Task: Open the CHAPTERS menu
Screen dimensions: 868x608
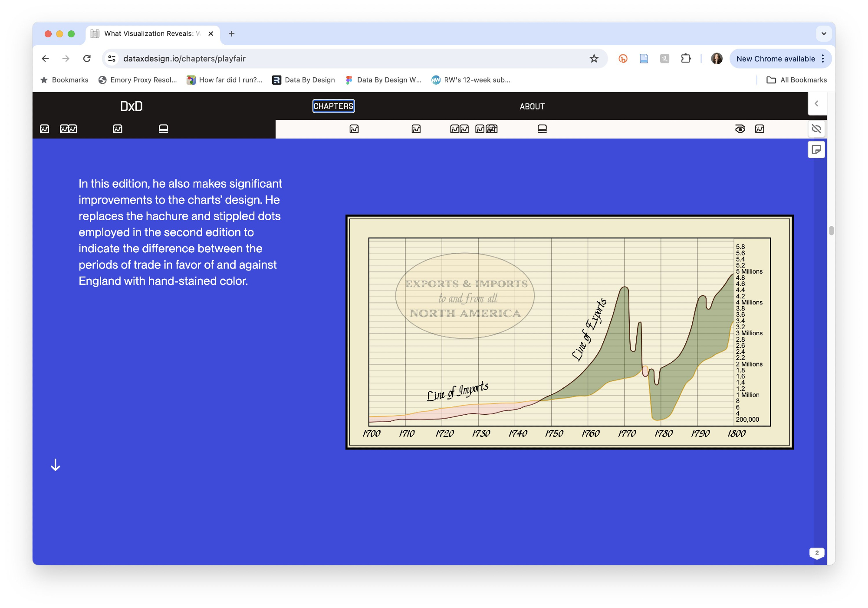Action: tap(333, 106)
